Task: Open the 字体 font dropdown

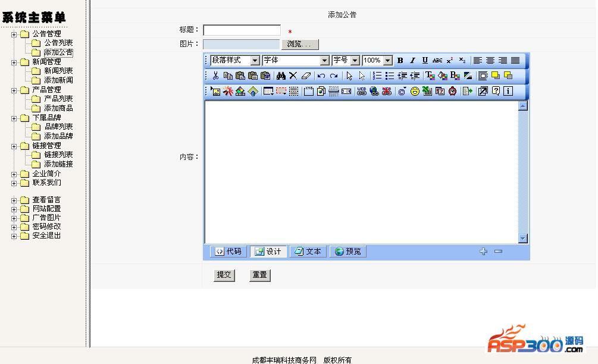Action: (296, 60)
